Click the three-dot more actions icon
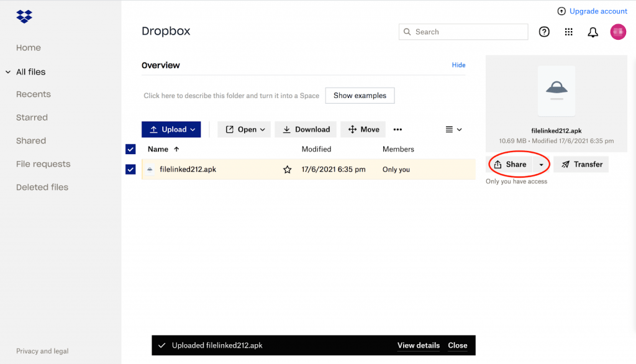Screen dimensions: 636x364 (397, 129)
